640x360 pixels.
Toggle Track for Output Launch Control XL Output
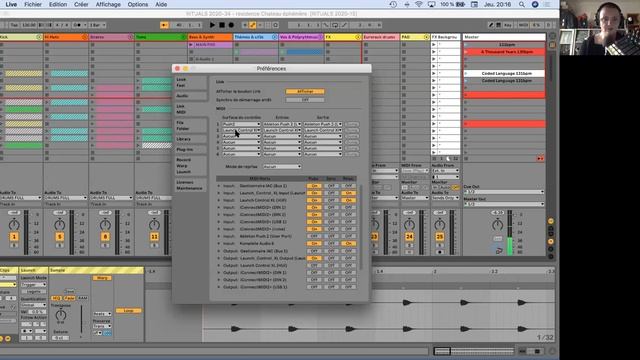click(x=314, y=258)
